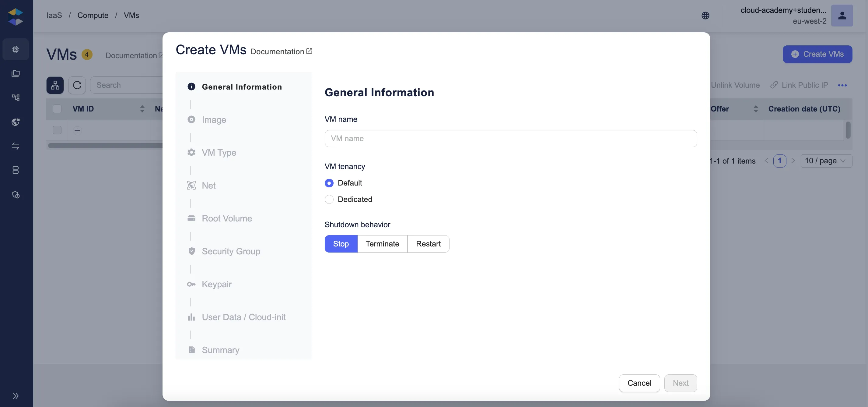Sort by VM ID column arrows
Screen dimensions: 868x407
[x=142, y=109]
